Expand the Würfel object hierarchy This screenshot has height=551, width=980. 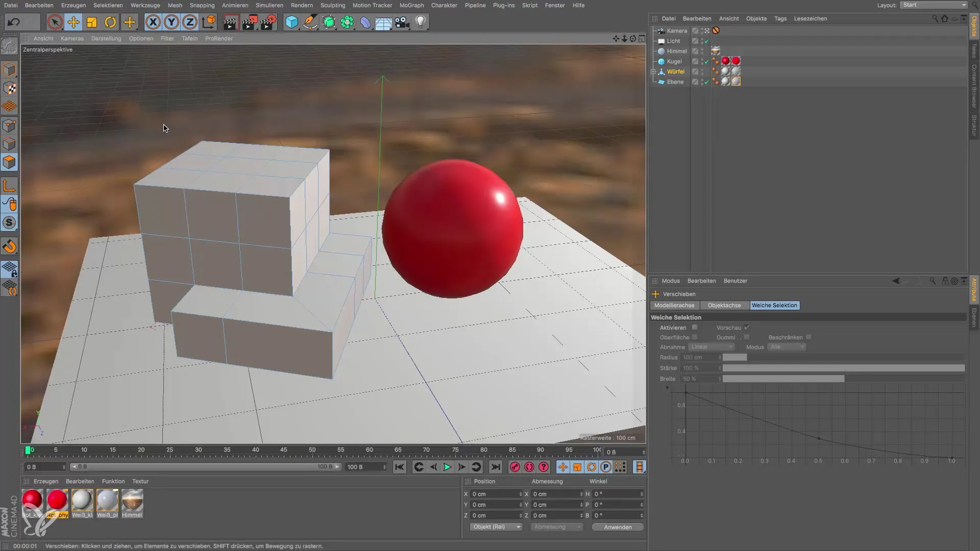(x=653, y=71)
